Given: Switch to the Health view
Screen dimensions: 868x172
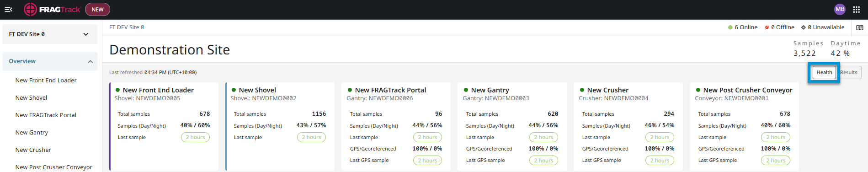Looking at the screenshot, I should pos(824,72).
